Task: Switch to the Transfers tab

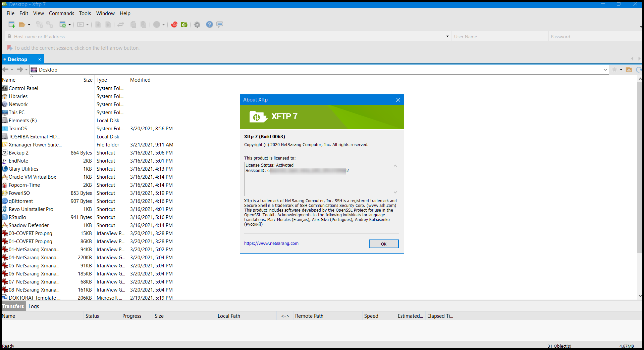Action: [x=13, y=306]
